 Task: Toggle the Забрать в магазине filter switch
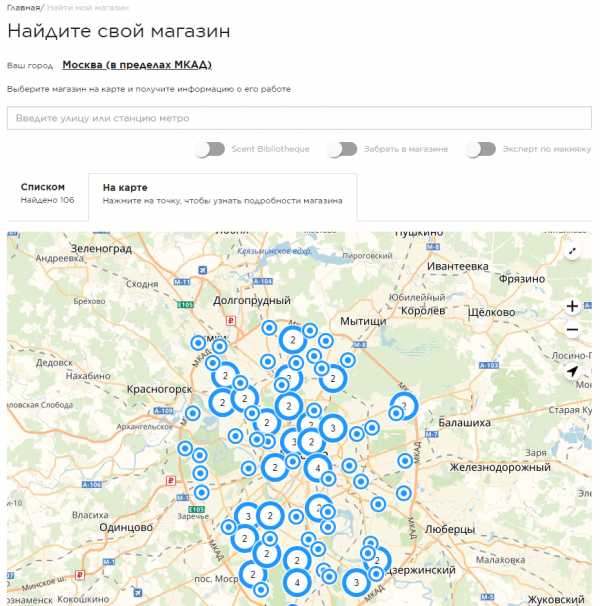(342, 149)
